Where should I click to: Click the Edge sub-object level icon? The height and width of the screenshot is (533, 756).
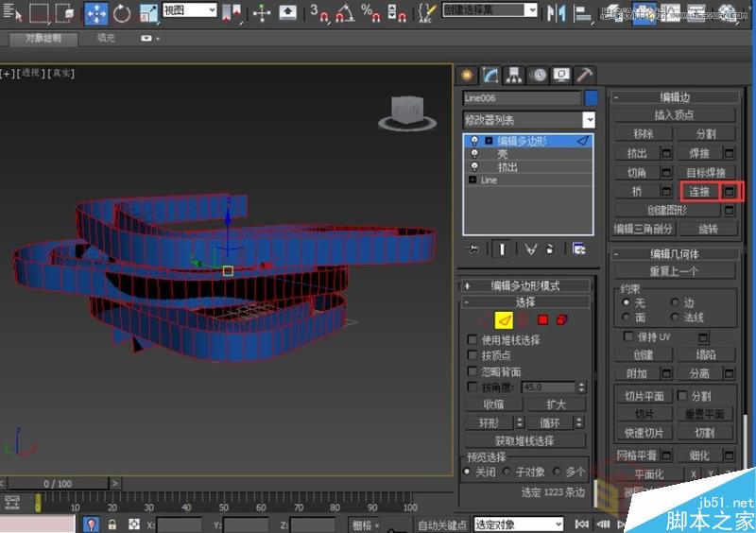point(505,321)
